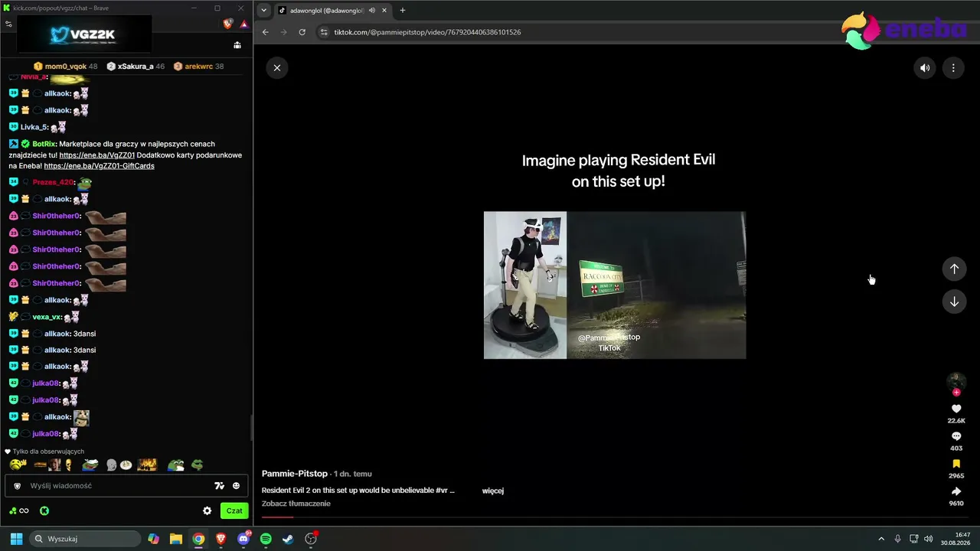Open the Brave Rewards triangle icon
The image size is (980, 551).
(x=243, y=24)
